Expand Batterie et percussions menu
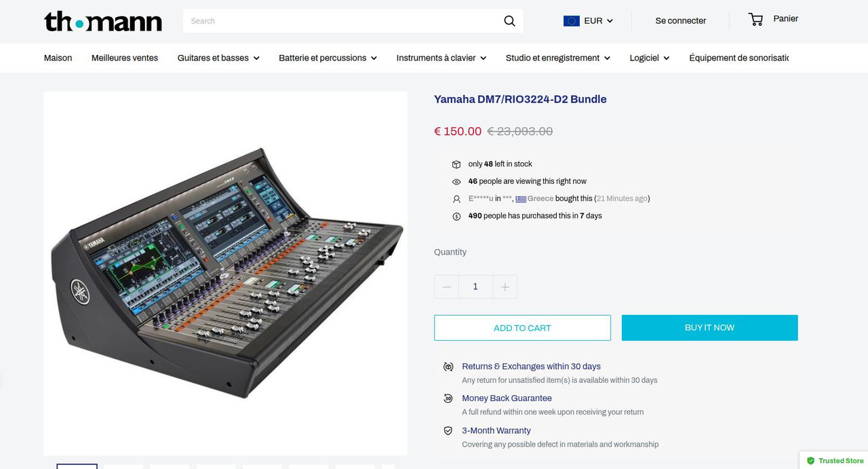This screenshot has height=469, width=868. [x=328, y=58]
